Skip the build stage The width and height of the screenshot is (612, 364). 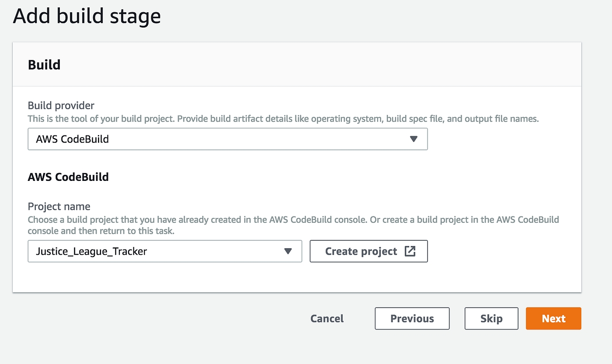pos(491,319)
